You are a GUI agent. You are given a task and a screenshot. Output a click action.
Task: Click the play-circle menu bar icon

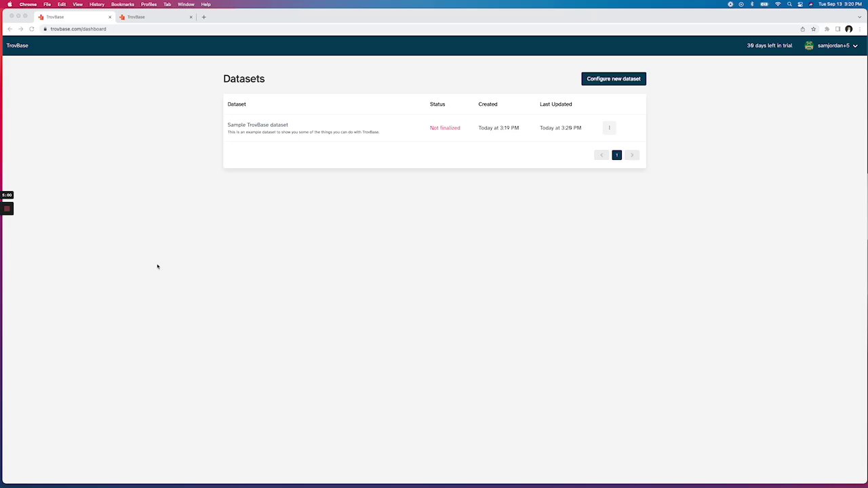click(x=741, y=4)
